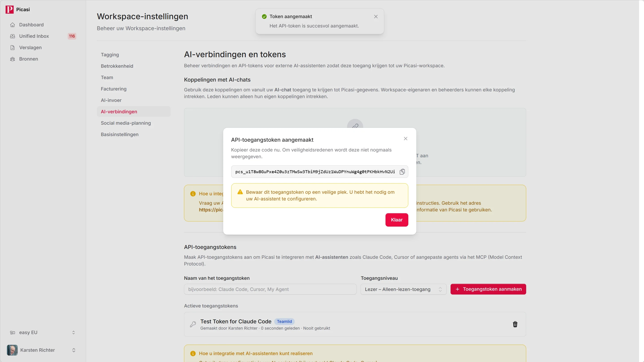Dismiss the Token aangemaakt notification
644x362 pixels.
pos(376,17)
